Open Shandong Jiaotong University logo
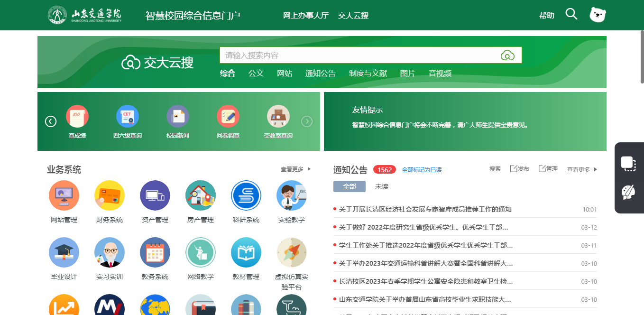This screenshot has height=315, width=644. [x=84, y=15]
